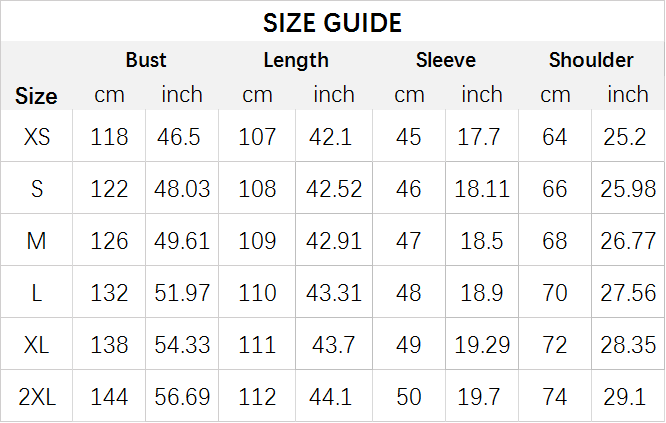Viewport: 666px width, 423px height.
Task: Select the XL size row label
Action: pyautogui.click(x=37, y=344)
